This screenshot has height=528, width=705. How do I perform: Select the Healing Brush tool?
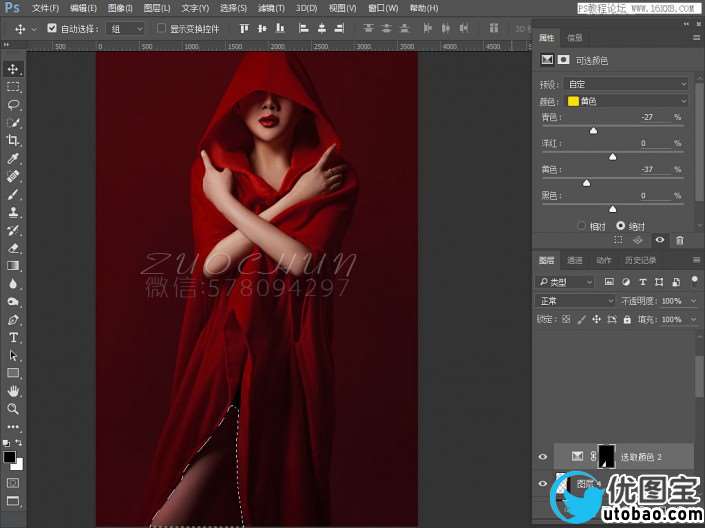[x=13, y=176]
